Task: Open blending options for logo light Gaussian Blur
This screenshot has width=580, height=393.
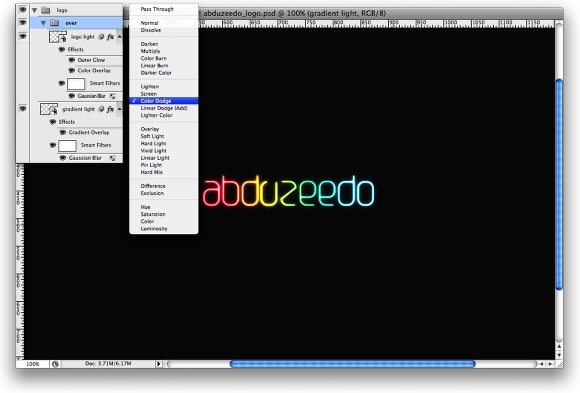Action: 113,96
